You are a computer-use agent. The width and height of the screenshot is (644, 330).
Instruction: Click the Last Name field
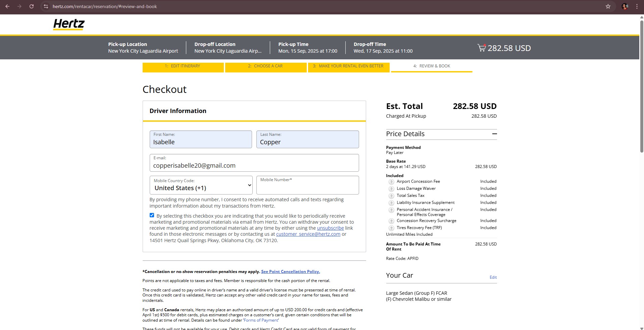tap(307, 139)
